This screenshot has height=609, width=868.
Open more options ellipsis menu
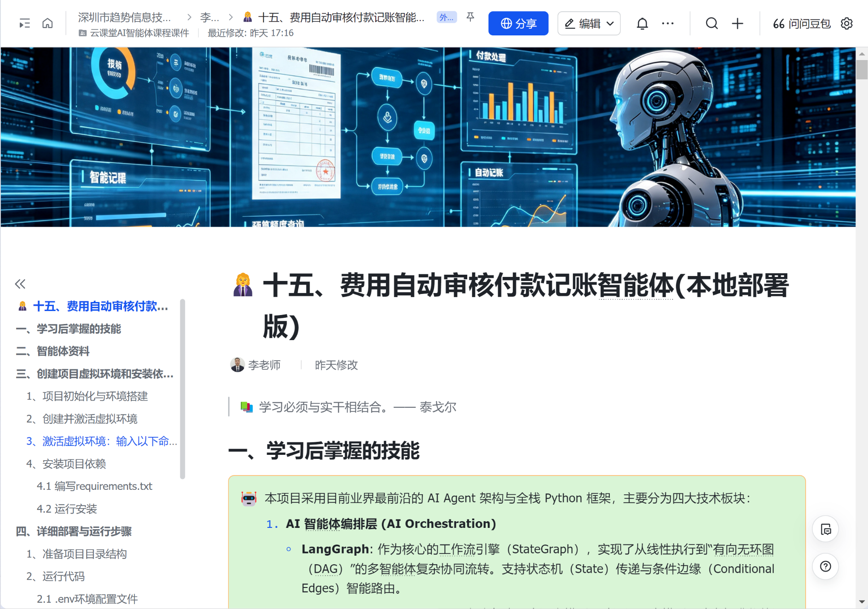coord(668,23)
